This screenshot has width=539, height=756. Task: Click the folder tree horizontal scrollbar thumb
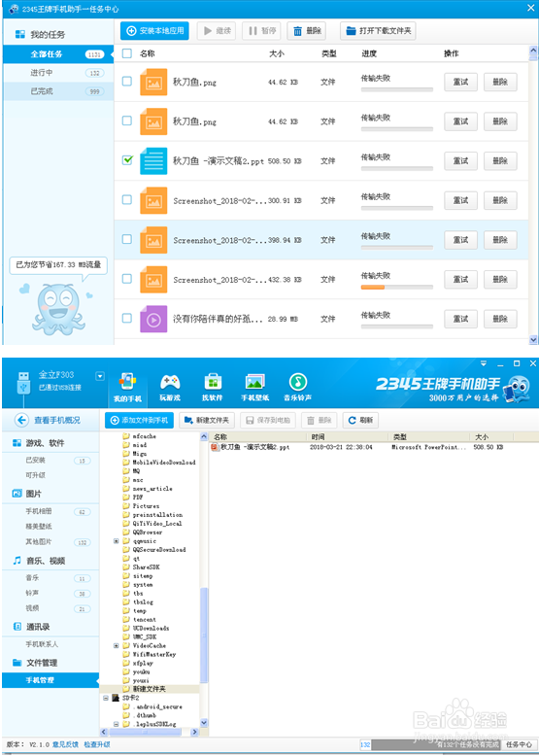pos(145,732)
